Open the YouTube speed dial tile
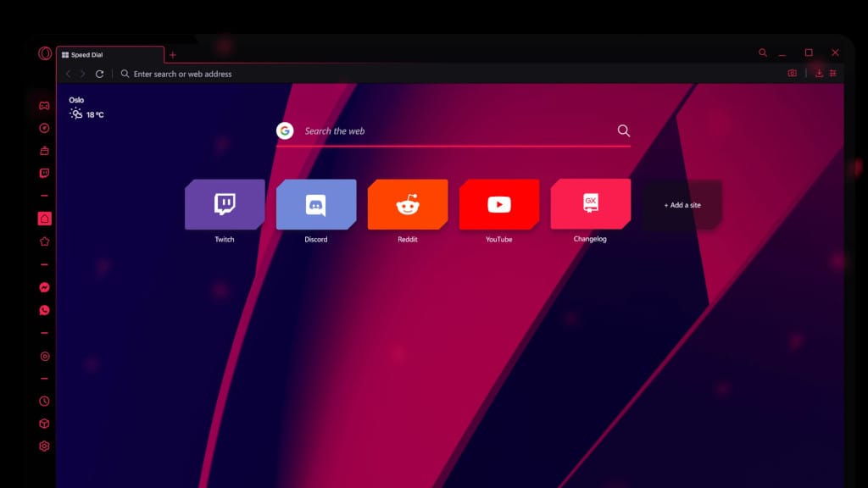 [498, 204]
